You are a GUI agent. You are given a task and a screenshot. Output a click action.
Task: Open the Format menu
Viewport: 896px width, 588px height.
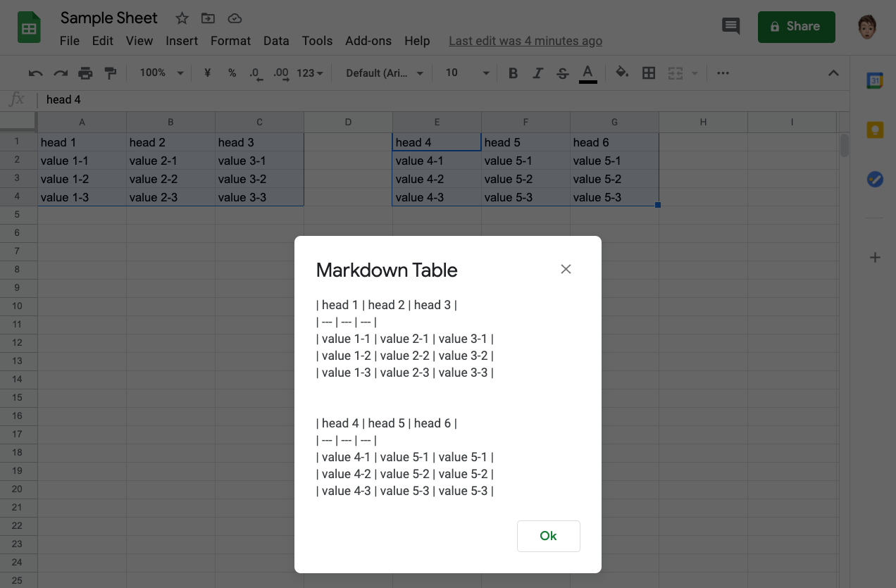click(230, 41)
